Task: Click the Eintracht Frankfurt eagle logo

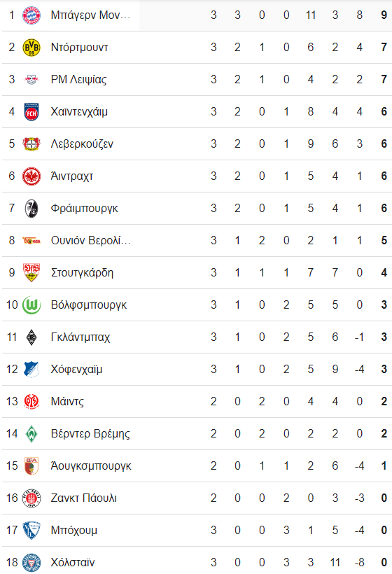Action: click(31, 176)
